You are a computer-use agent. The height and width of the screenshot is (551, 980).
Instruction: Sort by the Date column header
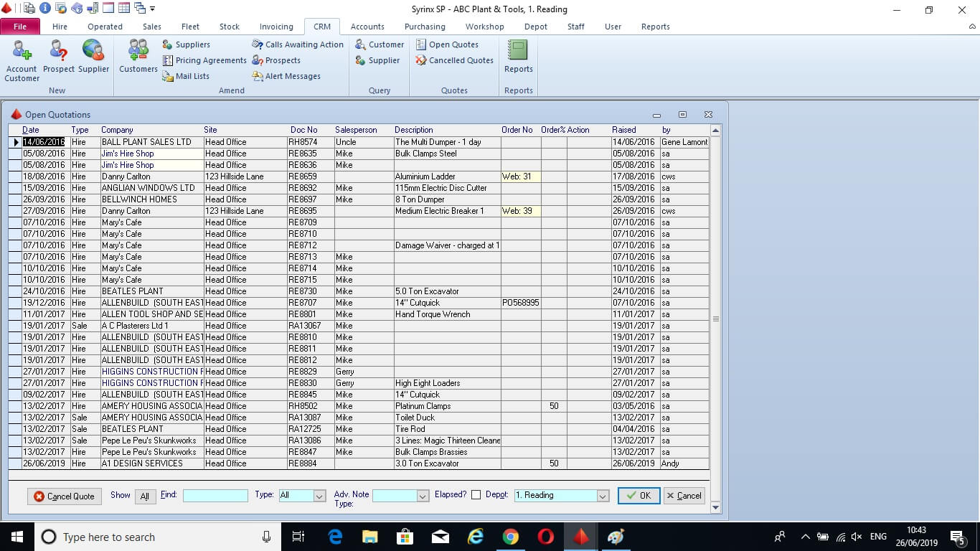(31, 130)
